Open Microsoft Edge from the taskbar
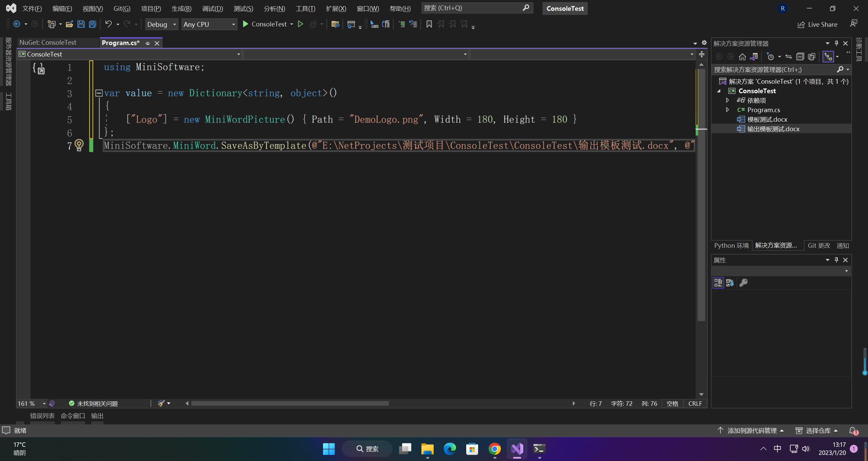Viewport: 868px width, 461px height. 450,449
